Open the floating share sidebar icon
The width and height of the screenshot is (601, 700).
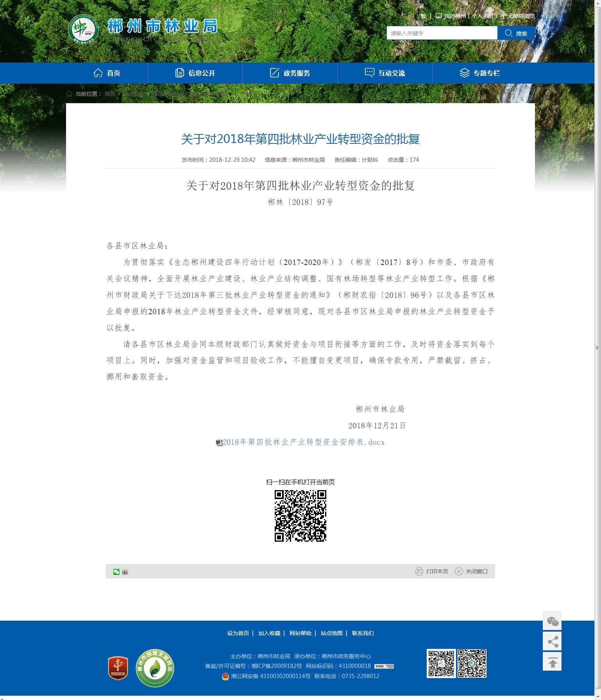pos(552,641)
